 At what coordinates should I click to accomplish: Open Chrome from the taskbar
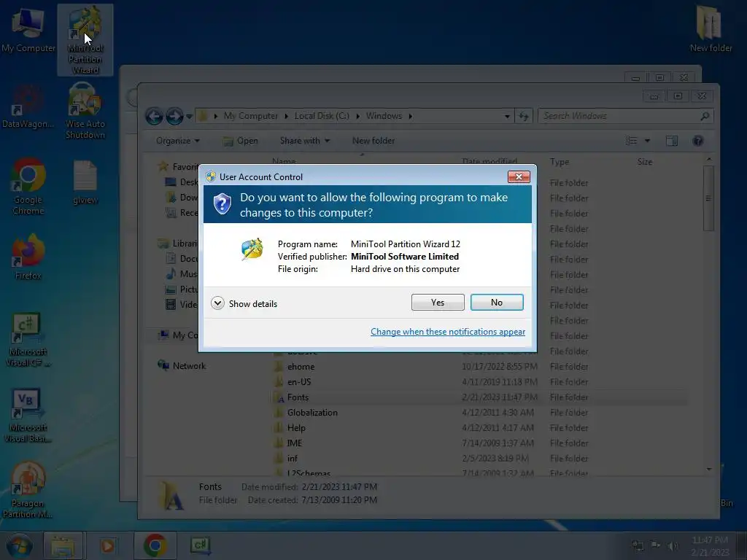click(155, 545)
